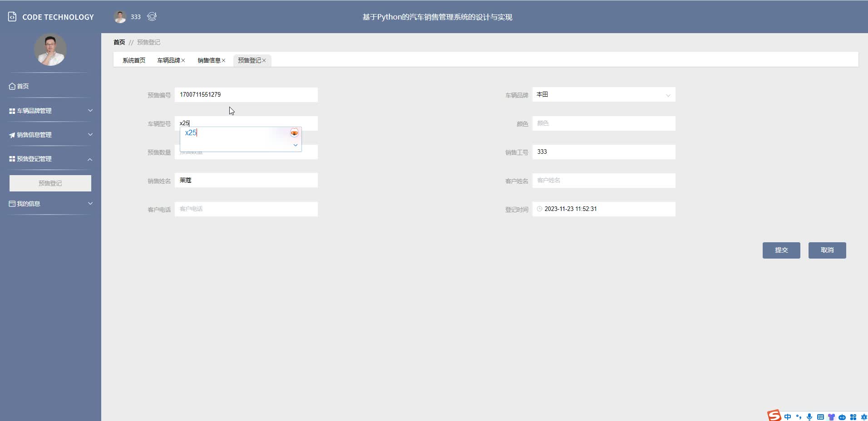Expand the IME candidate list arrow
Screen dimensions: 868x421
pyautogui.click(x=295, y=145)
